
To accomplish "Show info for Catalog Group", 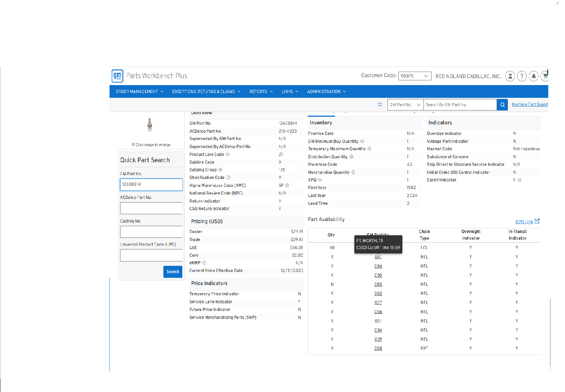I will (220, 170).
